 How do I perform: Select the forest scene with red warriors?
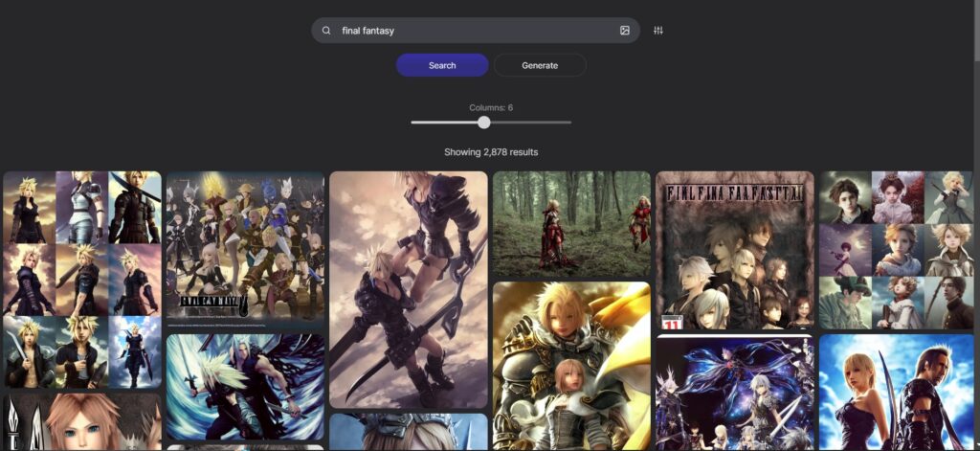pos(571,224)
